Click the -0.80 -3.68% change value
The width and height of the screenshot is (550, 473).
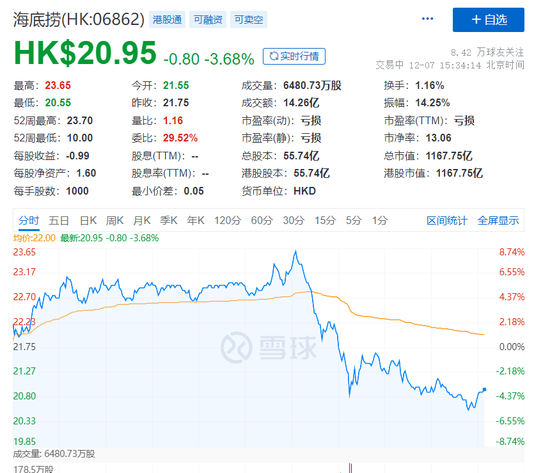(209, 59)
